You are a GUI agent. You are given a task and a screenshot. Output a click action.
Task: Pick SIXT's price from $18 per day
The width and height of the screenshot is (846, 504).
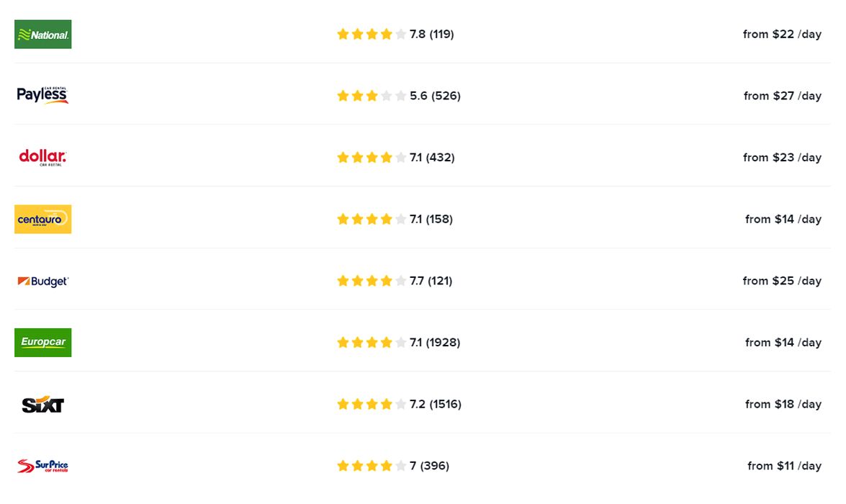point(783,405)
